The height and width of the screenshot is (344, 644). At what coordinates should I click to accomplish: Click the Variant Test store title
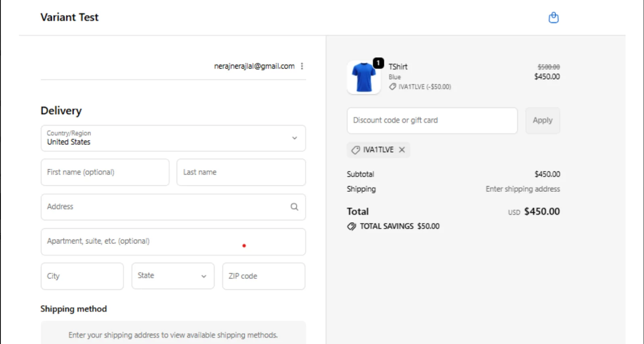(70, 17)
